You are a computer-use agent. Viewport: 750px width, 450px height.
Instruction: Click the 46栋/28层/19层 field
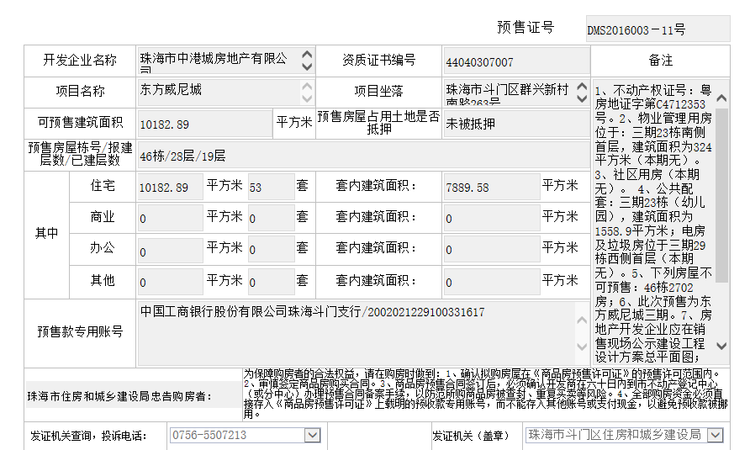[x=363, y=155]
